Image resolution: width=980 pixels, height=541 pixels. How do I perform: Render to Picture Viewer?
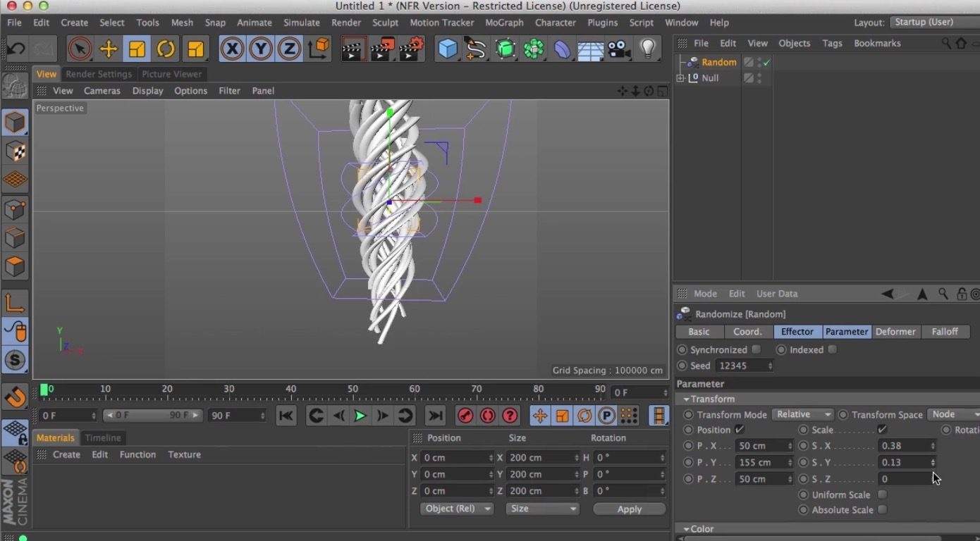coord(383,49)
